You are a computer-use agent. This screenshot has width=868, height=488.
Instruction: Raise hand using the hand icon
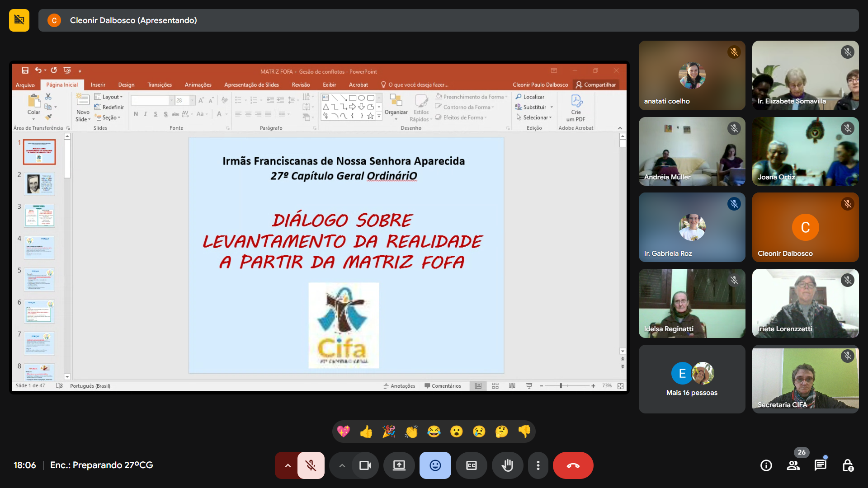point(507,465)
